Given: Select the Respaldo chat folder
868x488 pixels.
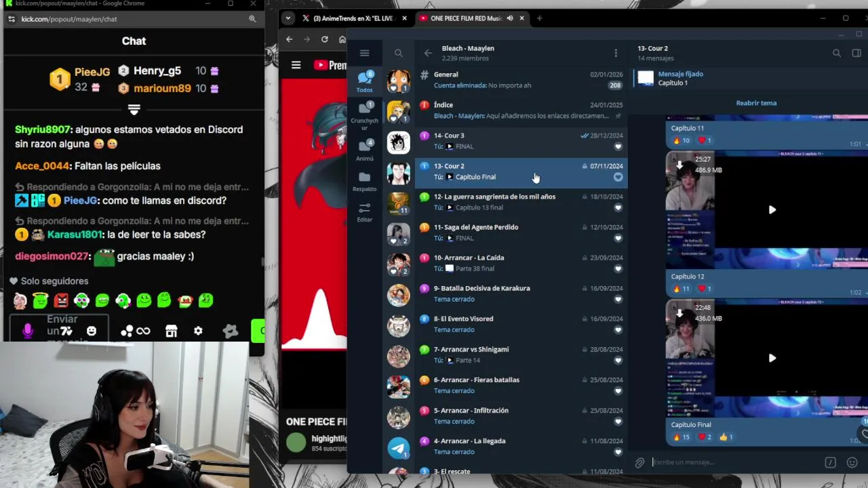Looking at the screenshot, I should 365,181.
